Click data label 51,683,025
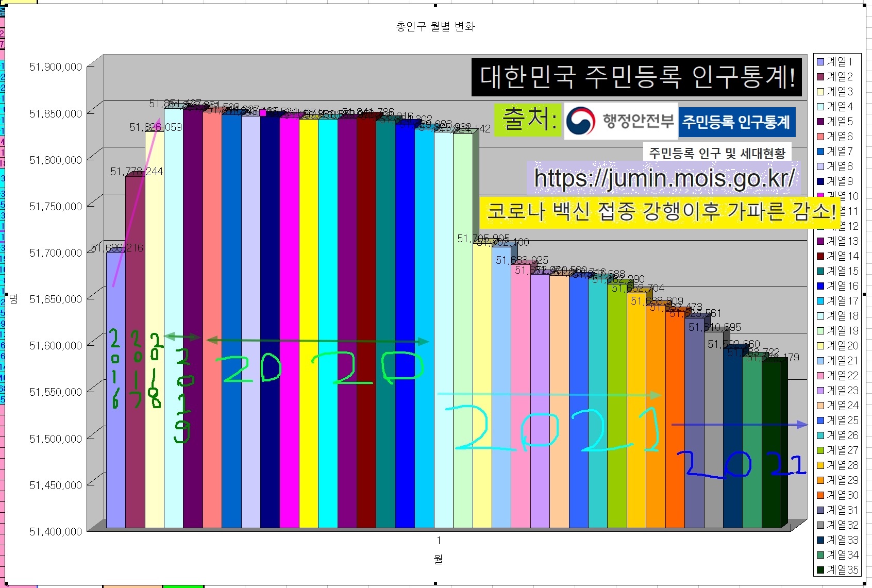The height and width of the screenshot is (588, 872). coord(522,260)
